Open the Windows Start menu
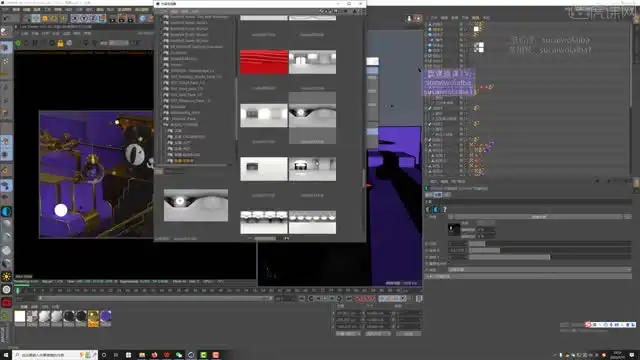 [x=6, y=355]
